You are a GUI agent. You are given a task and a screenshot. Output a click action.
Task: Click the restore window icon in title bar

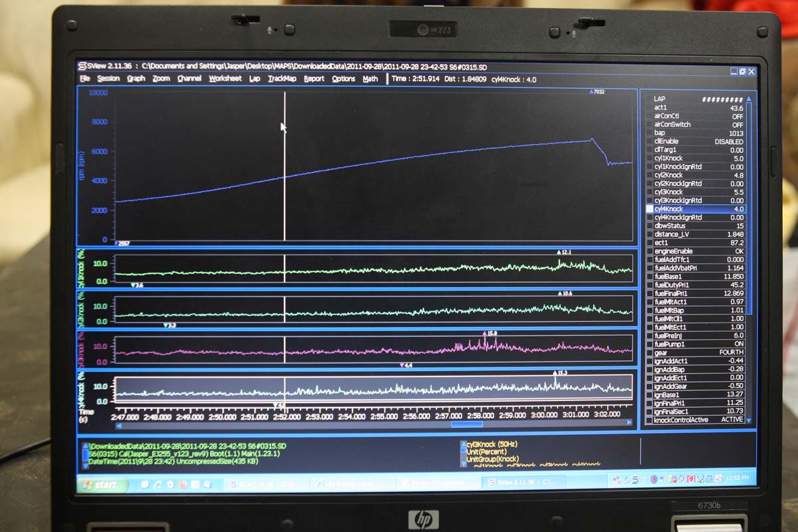tap(742, 71)
